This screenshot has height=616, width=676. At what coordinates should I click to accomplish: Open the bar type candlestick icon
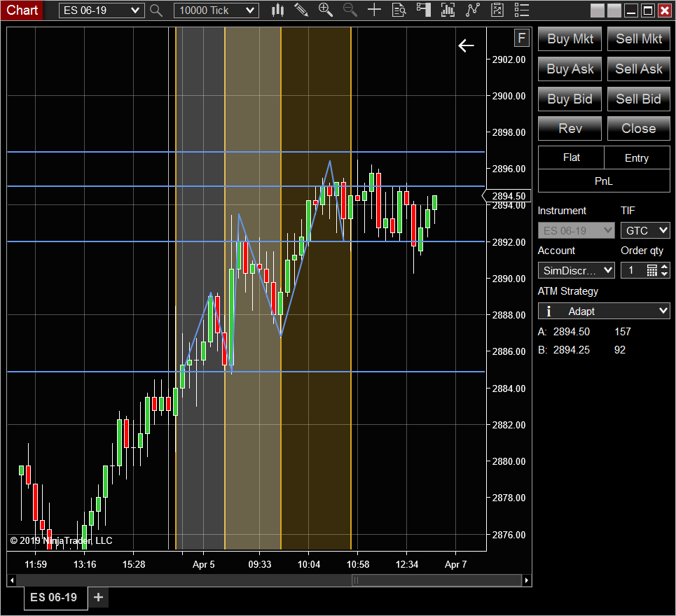[x=277, y=10]
